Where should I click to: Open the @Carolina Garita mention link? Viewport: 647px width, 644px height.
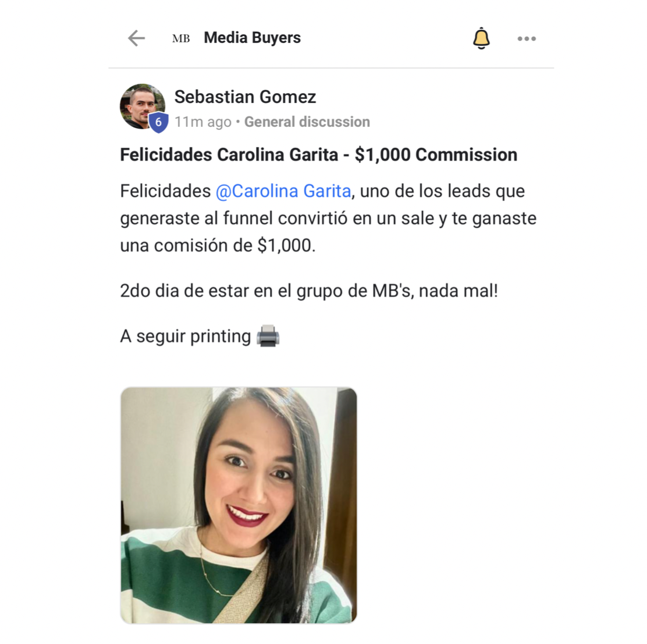pos(283,191)
